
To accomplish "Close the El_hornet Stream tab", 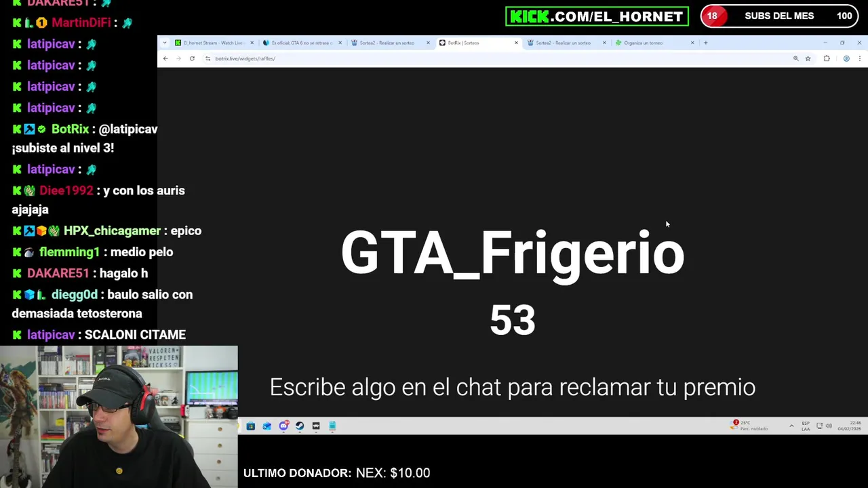I will tap(252, 43).
